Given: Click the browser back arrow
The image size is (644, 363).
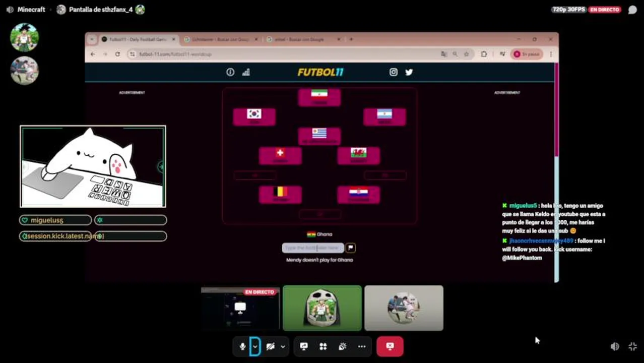Looking at the screenshot, I should (93, 54).
